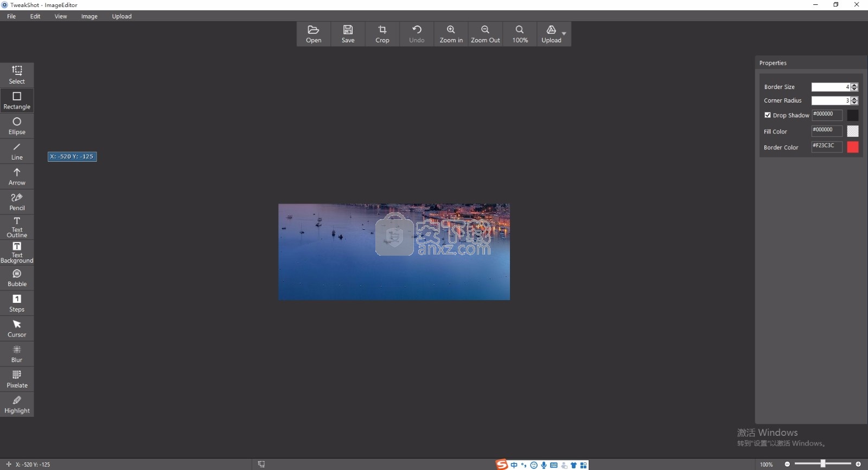The image size is (868, 470).
Task: Click the plus zoom button in status bar
Action: (x=858, y=464)
